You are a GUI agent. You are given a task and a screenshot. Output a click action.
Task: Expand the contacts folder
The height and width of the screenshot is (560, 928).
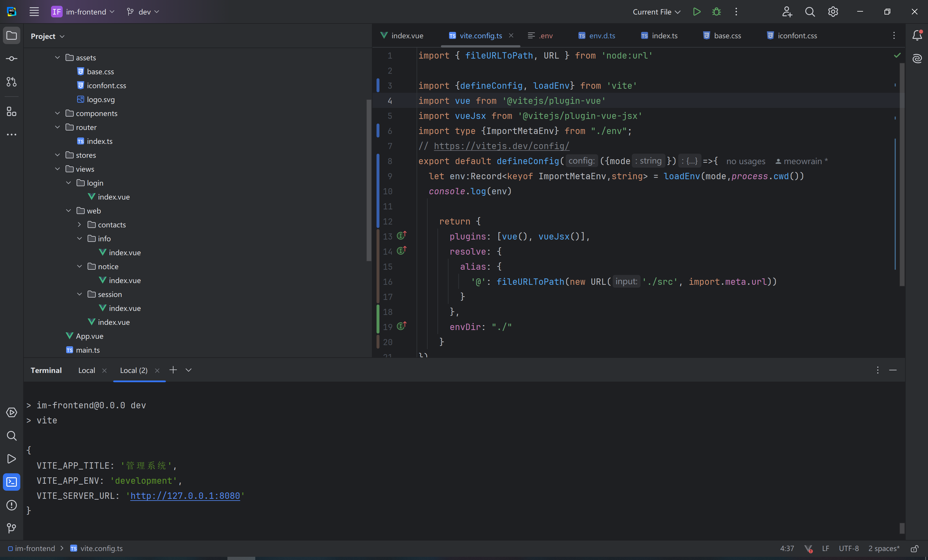coord(79,225)
